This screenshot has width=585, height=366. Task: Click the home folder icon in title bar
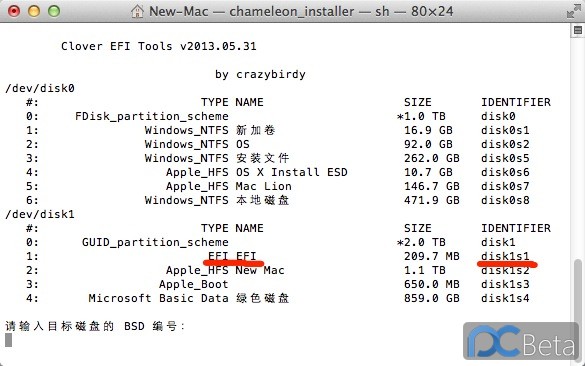pos(137,12)
